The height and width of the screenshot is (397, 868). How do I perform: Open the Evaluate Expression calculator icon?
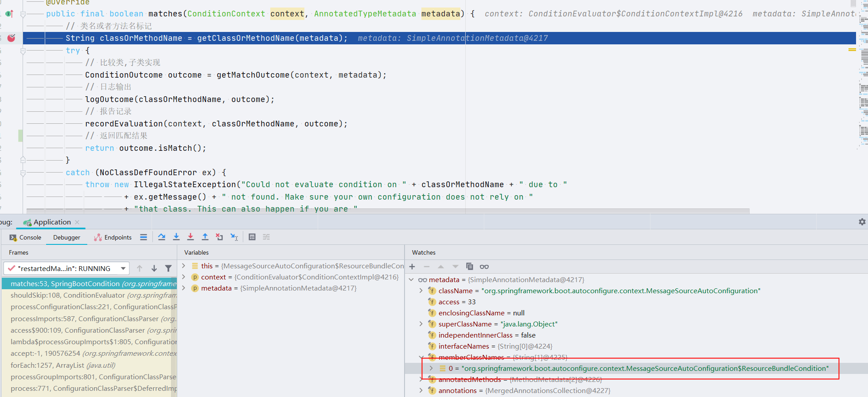pos(252,237)
